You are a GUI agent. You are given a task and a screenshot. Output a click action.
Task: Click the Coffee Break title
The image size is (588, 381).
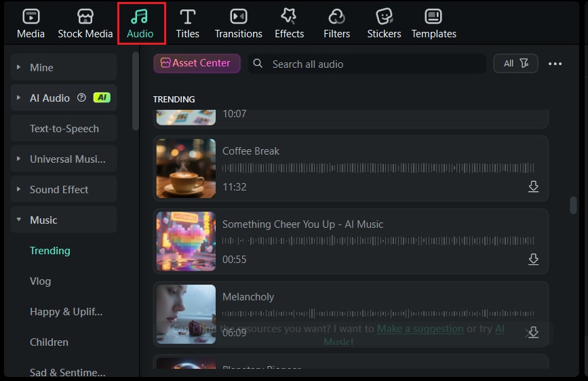[251, 151]
